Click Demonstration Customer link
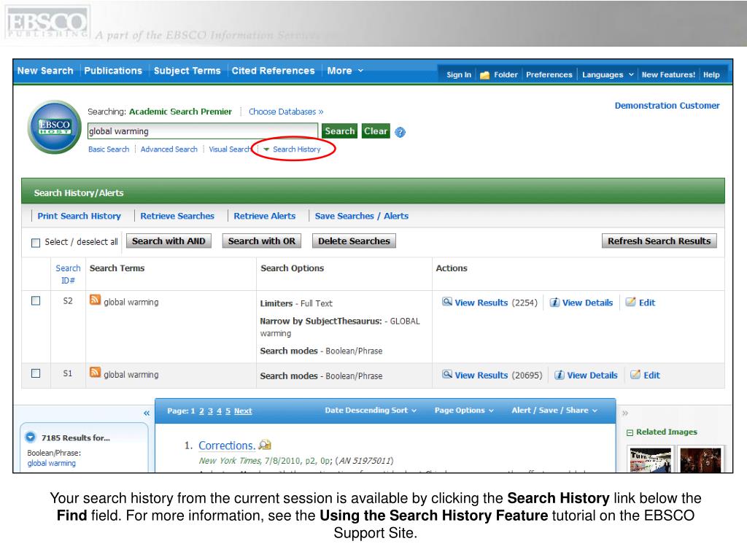 click(667, 105)
